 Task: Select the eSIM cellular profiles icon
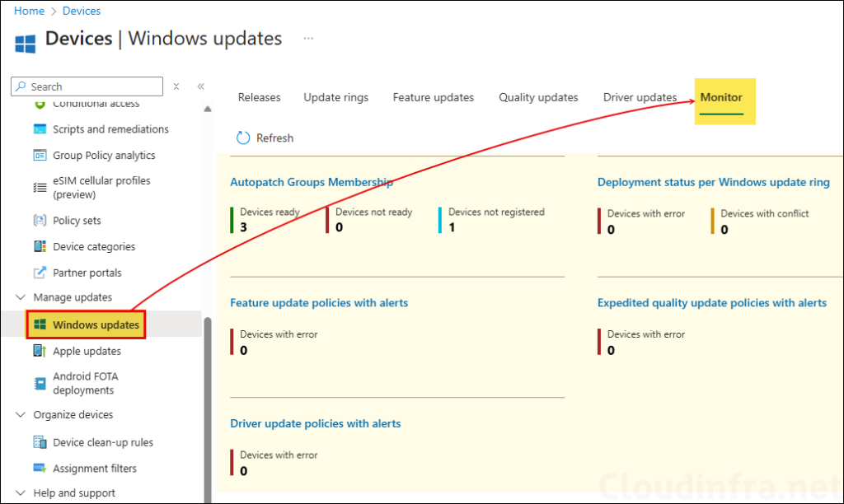click(x=40, y=188)
